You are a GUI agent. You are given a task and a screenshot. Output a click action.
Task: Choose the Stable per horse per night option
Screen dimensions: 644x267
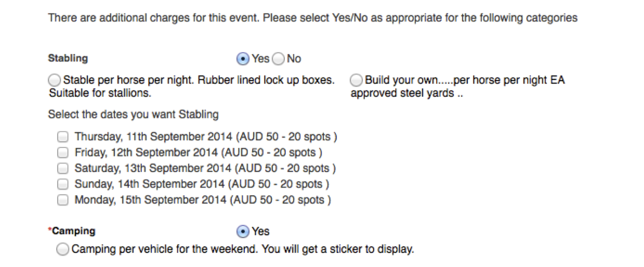click(x=54, y=81)
